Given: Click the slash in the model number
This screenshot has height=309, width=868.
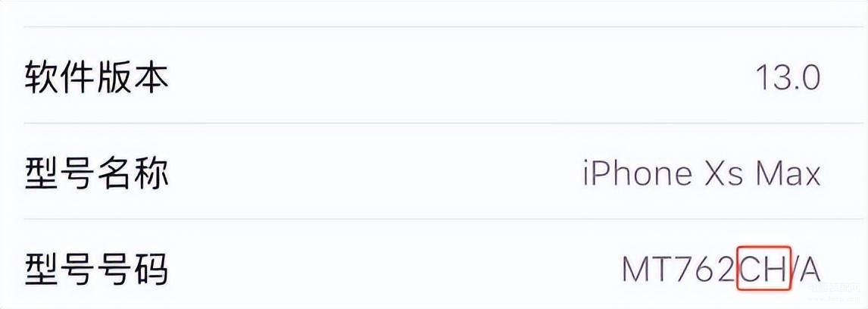Looking at the screenshot, I should click(795, 269).
